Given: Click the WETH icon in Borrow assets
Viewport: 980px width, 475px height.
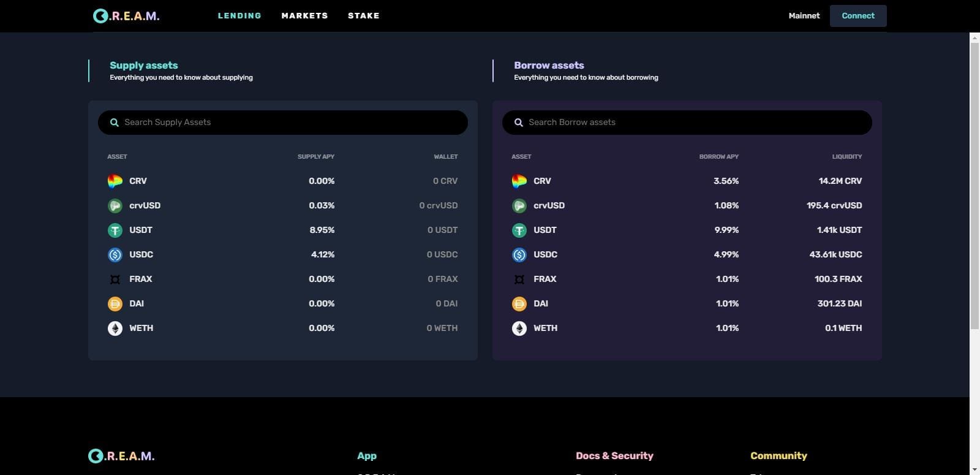Looking at the screenshot, I should point(519,329).
